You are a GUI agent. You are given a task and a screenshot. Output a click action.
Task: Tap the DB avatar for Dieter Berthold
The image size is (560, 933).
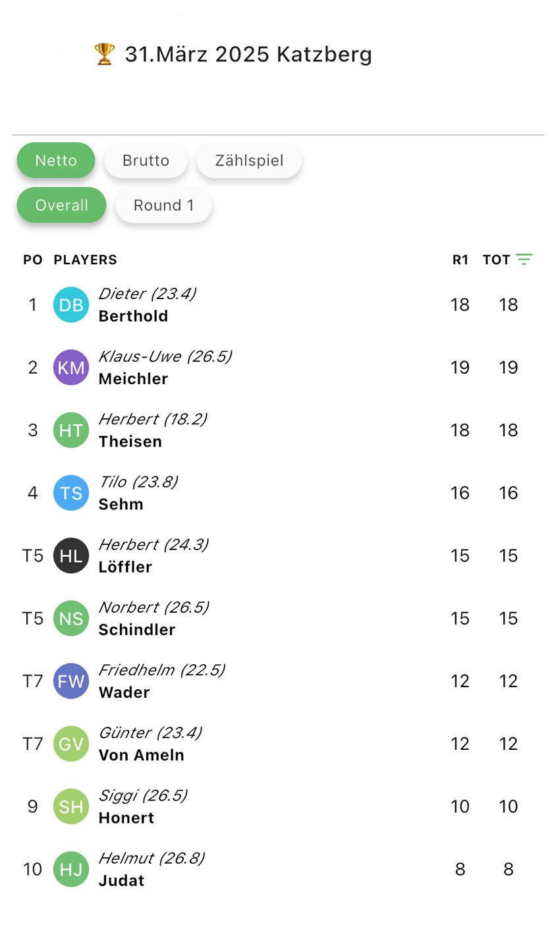tap(71, 305)
